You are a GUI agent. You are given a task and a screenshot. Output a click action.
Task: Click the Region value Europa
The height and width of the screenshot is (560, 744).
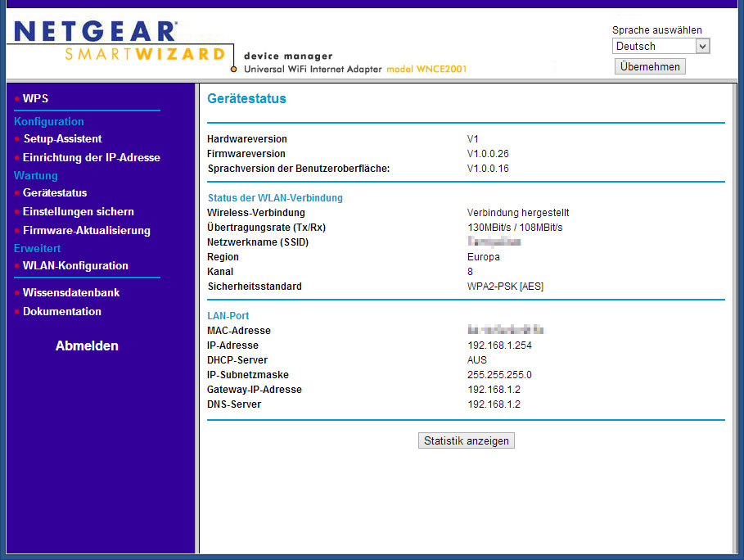[484, 257]
